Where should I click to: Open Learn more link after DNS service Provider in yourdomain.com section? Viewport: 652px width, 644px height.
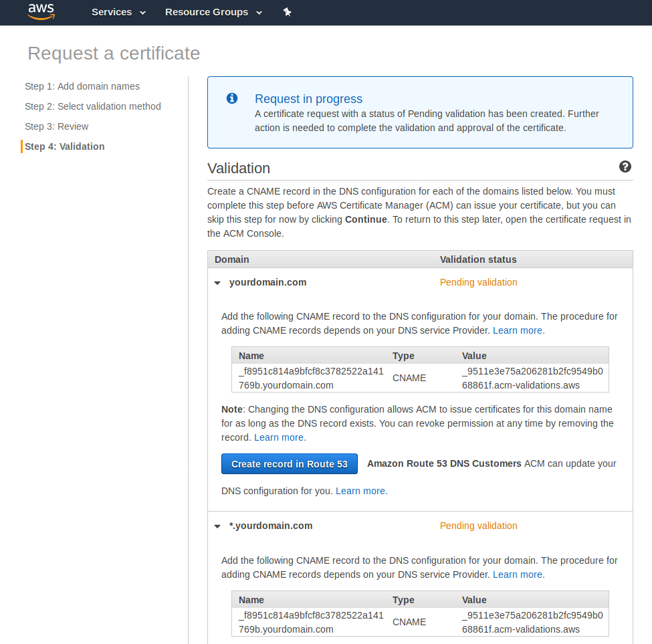point(518,330)
